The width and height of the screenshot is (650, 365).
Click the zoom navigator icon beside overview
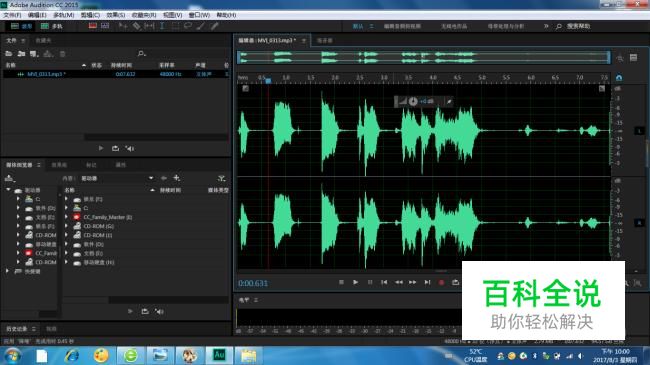620,58
